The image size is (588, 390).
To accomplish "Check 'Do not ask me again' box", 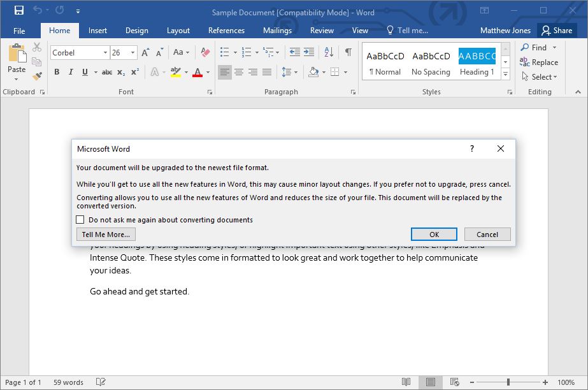I will coord(80,220).
